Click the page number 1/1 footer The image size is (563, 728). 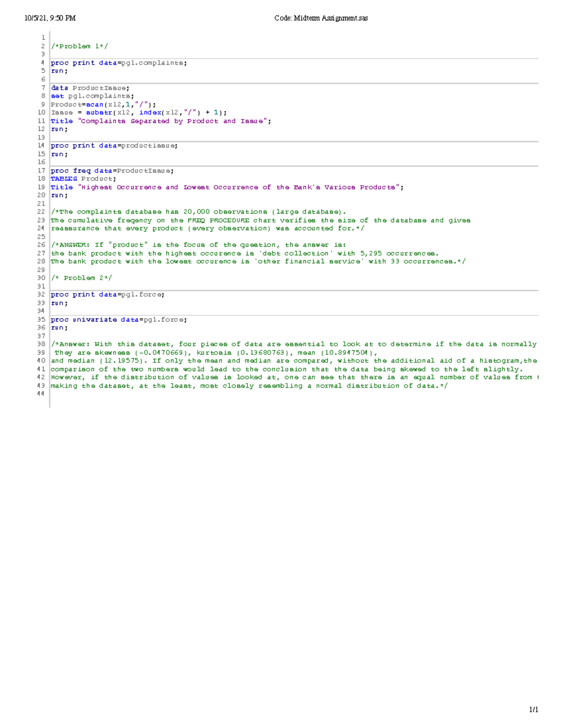coord(533,709)
